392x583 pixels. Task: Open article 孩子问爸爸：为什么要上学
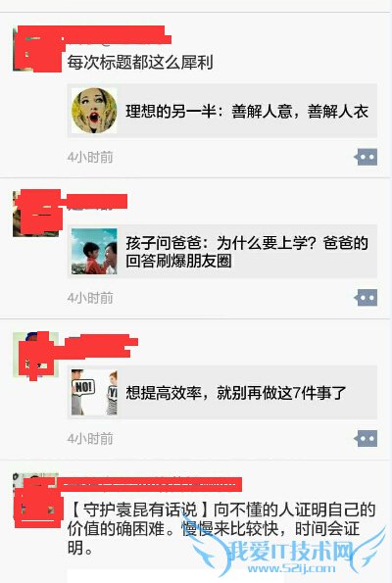pyautogui.click(x=222, y=252)
